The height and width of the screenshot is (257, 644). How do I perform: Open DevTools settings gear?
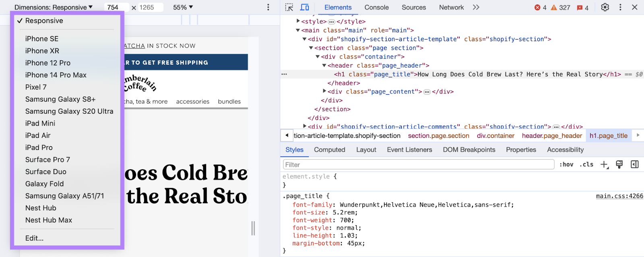[x=605, y=7]
